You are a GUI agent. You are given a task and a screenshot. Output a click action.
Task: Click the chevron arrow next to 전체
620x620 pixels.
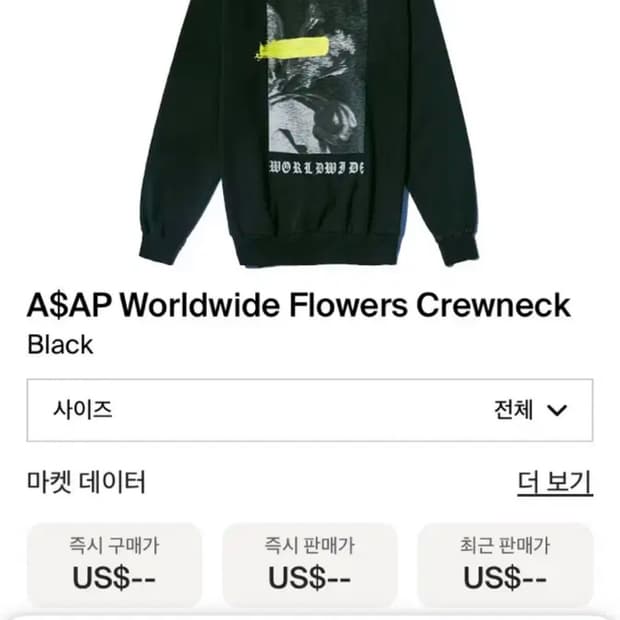coord(557,410)
